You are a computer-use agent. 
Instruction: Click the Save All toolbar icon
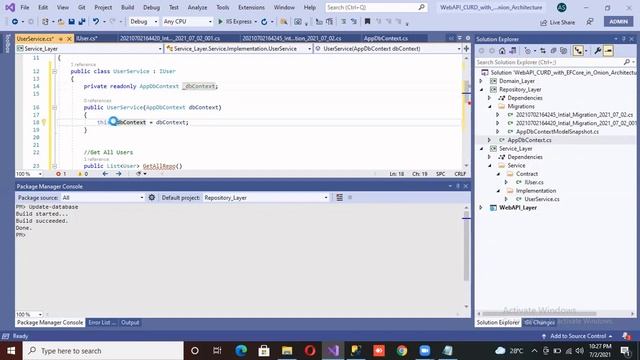(x=82, y=22)
